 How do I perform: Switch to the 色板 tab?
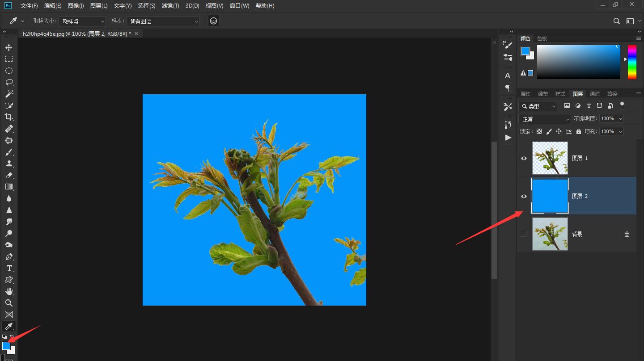click(x=542, y=38)
